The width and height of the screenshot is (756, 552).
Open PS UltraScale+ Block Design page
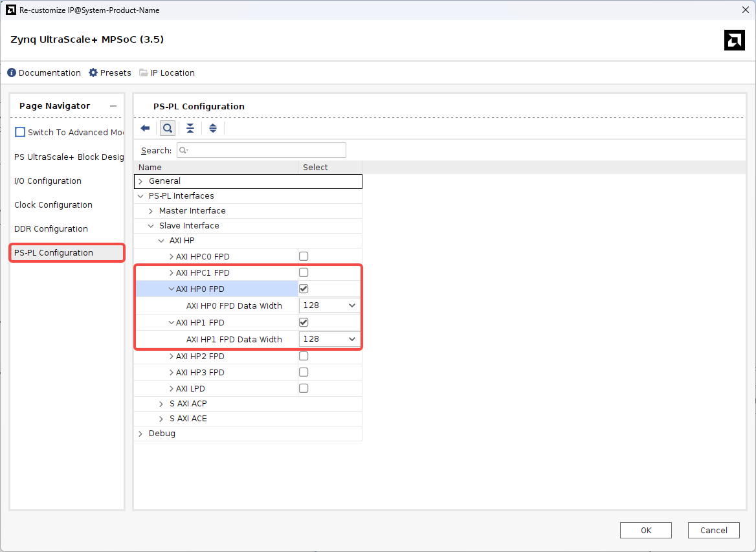(x=69, y=157)
